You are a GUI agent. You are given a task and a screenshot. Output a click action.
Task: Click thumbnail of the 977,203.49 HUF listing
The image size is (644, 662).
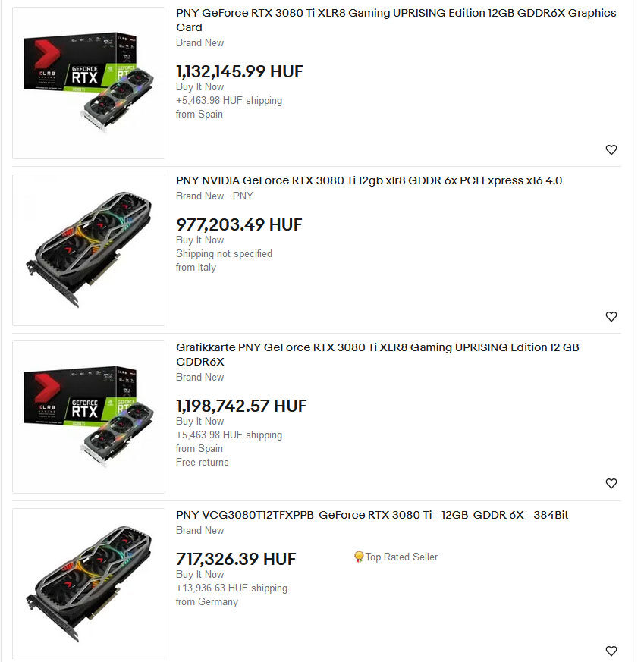click(x=89, y=250)
